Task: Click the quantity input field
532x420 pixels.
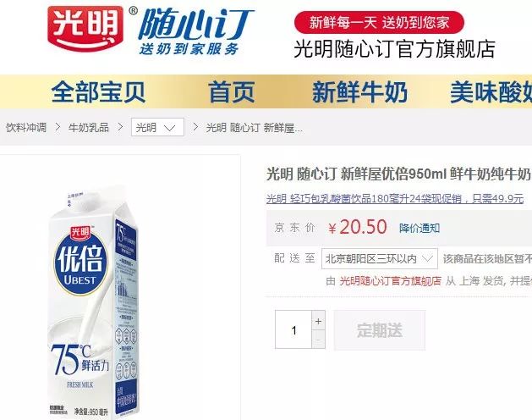Action: coord(293,329)
